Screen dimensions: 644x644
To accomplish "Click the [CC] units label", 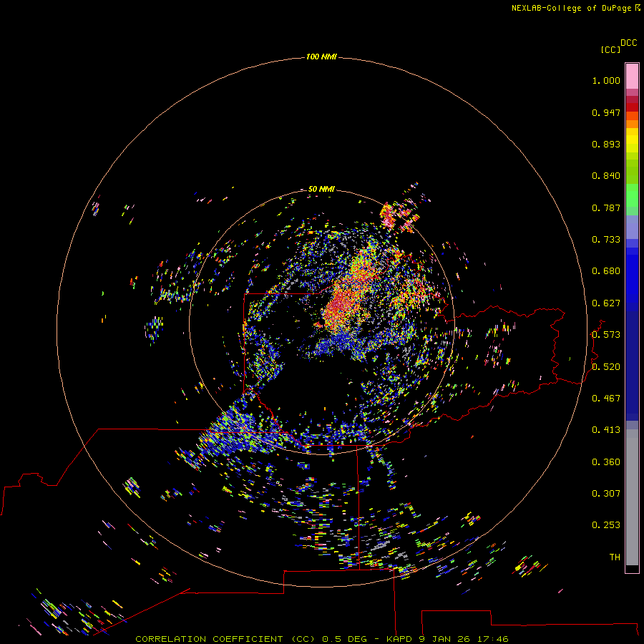I will coord(610,49).
